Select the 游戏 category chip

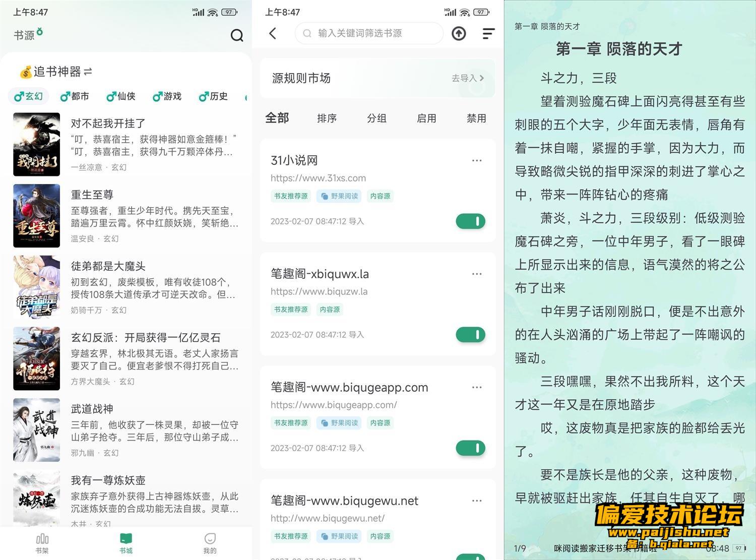point(167,96)
